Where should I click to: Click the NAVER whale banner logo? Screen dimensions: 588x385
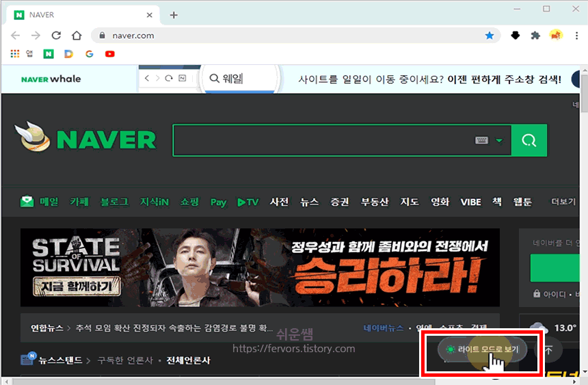click(51, 79)
